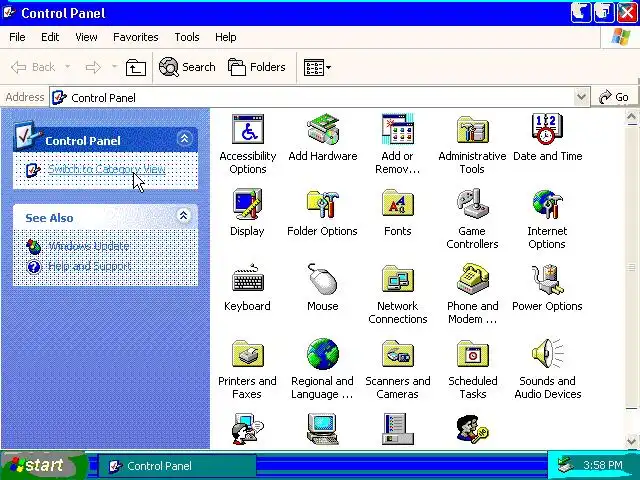Screen dimensions: 640x480
Task: Open Internet Options icon
Action: [x=547, y=204]
